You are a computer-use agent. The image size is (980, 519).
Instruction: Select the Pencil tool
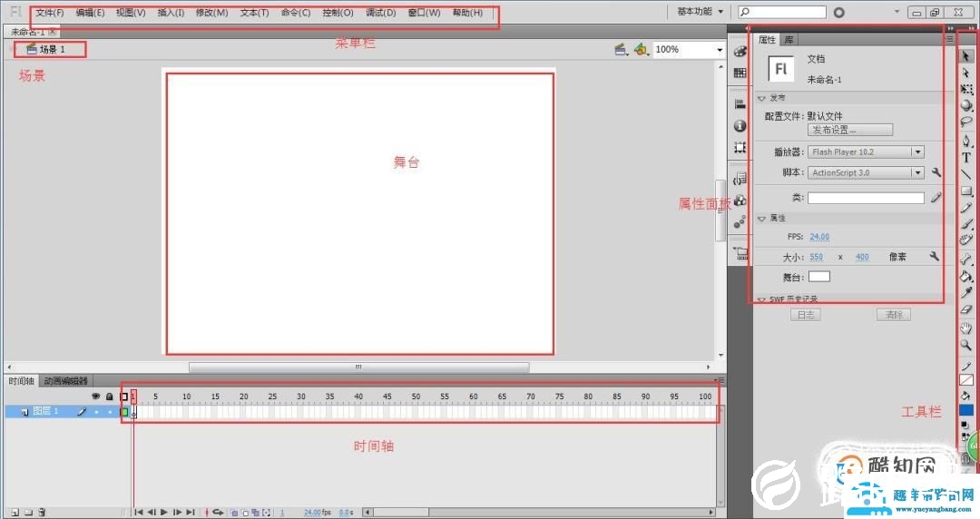click(x=966, y=207)
